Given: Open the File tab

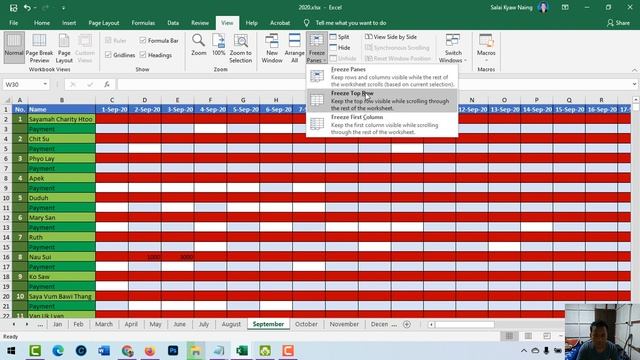Looking at the screenshot, I should coord(13,23).
